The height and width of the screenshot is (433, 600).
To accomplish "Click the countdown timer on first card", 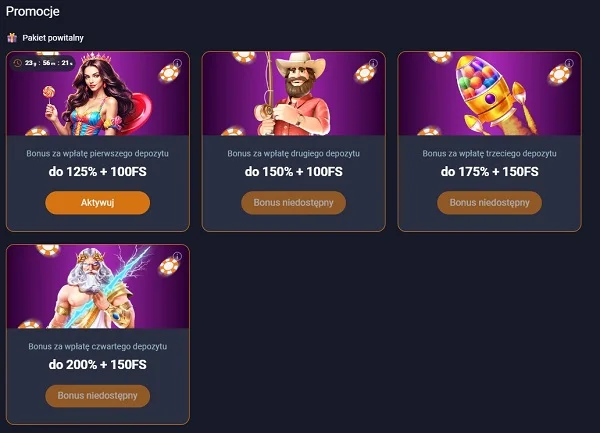I will [x=46, y=62].
